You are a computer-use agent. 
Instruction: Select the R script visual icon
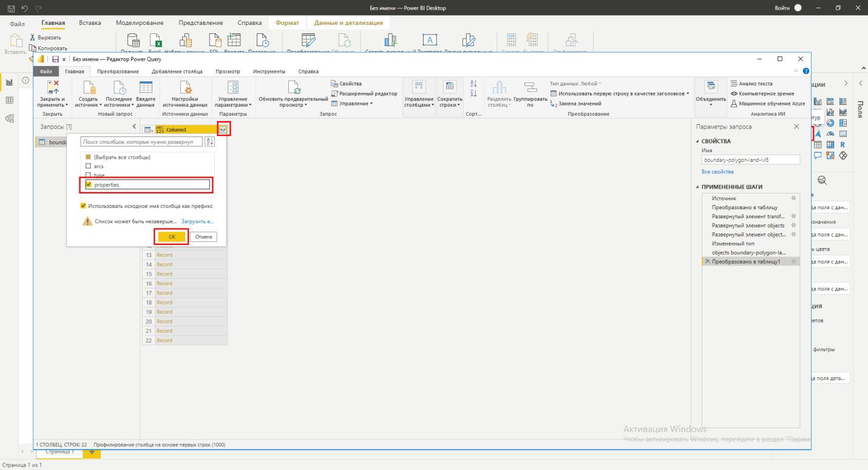(843, 144)
